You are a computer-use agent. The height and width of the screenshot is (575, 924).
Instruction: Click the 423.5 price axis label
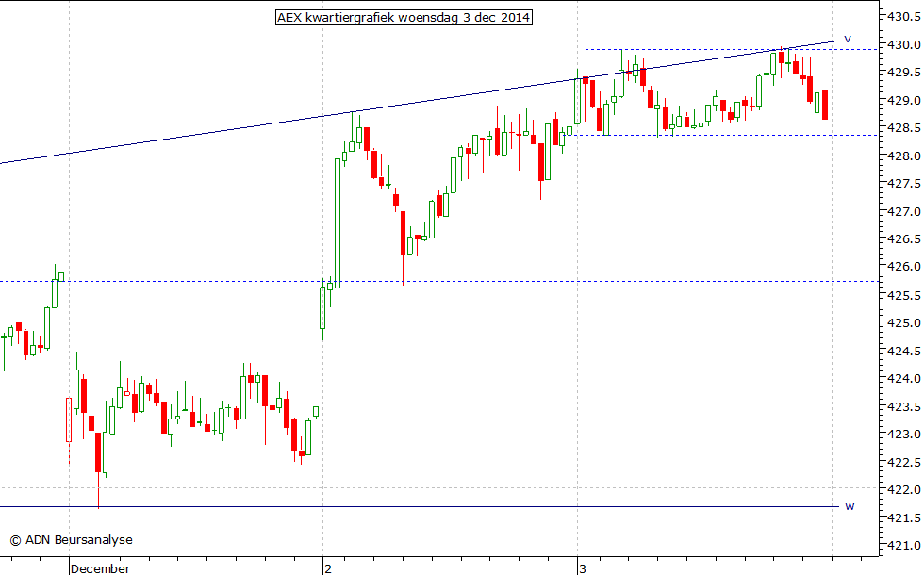point(904,406)
